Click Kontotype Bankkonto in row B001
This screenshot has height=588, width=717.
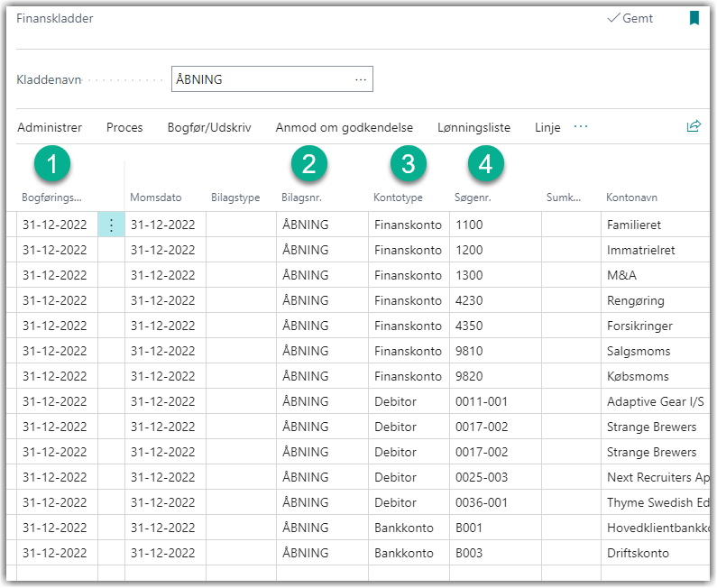click(x=409, y=528)
